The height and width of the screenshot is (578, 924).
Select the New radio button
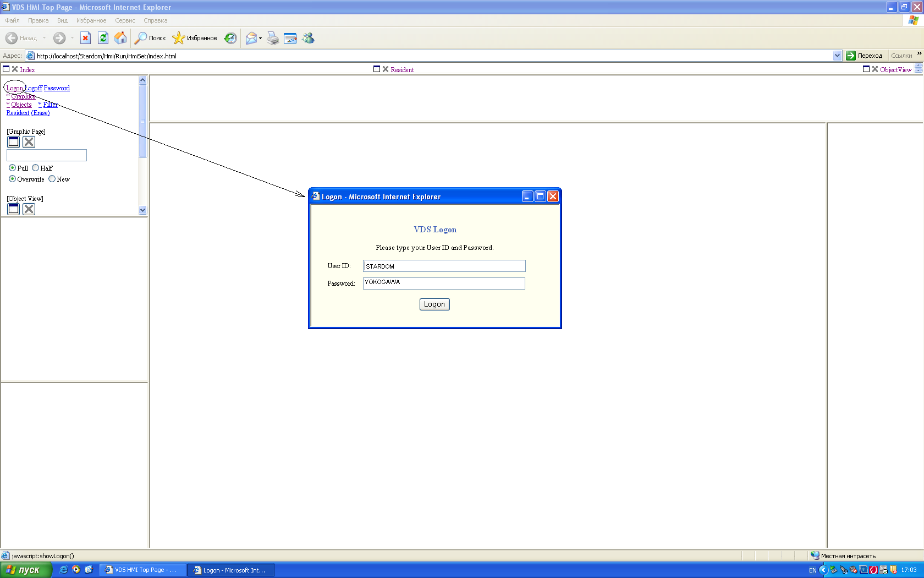52,179
